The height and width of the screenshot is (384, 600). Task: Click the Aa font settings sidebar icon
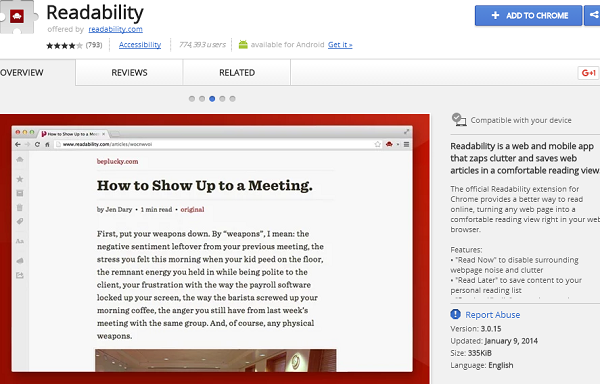click(x=20, y=241)
